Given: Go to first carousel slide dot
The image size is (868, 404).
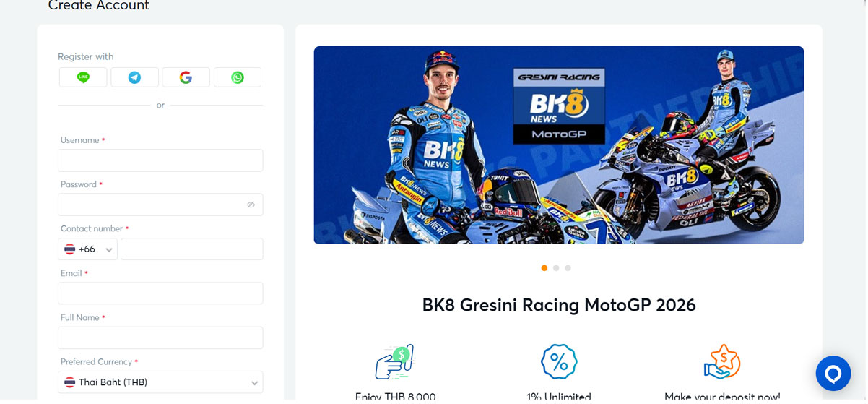Looking at the screenshot, I should coord(544,268).
